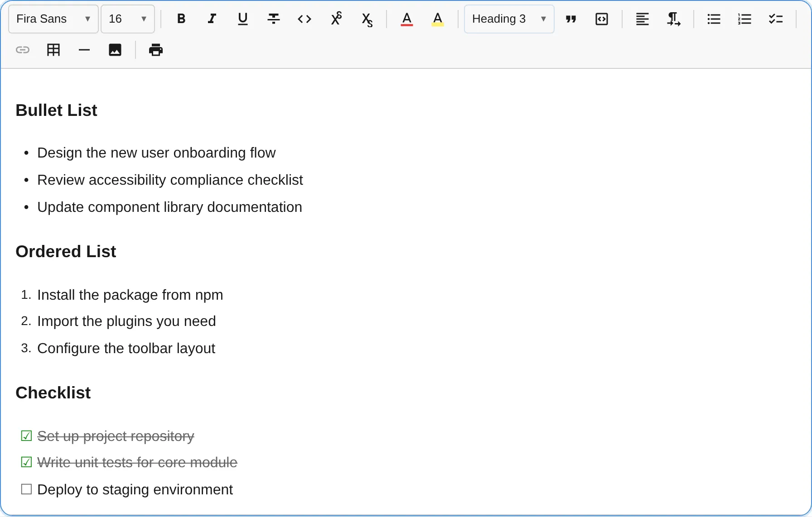
Task: Insert a code block
Action: pyautogui.click(x=601, y=19)
